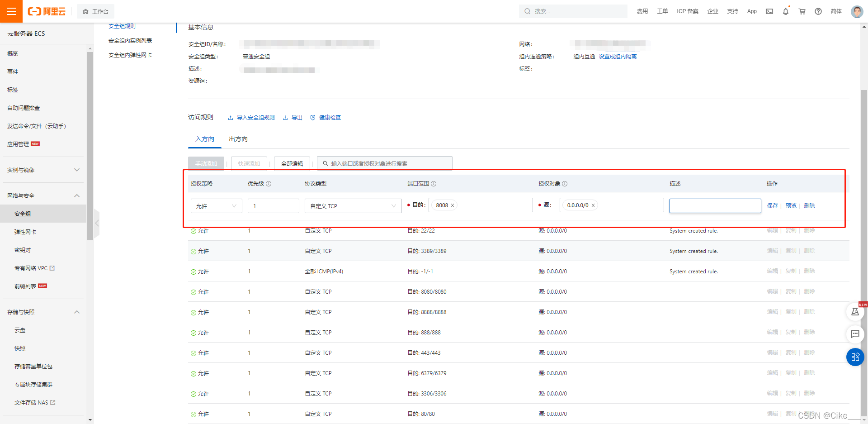Viewport: 868px width, 424px height.
Task: Open user avatar account menu
Action: [x=857, y=11]
